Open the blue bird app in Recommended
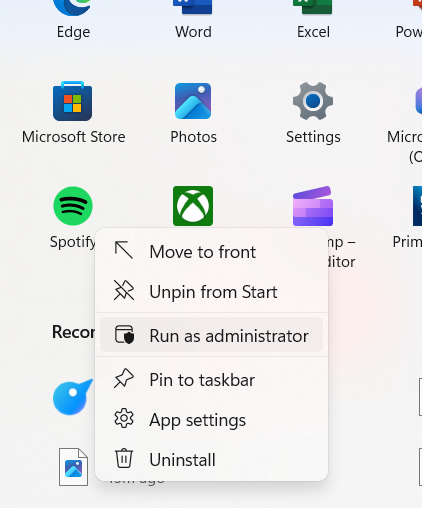This screenshot has width=422, height=508. point(73,397)
